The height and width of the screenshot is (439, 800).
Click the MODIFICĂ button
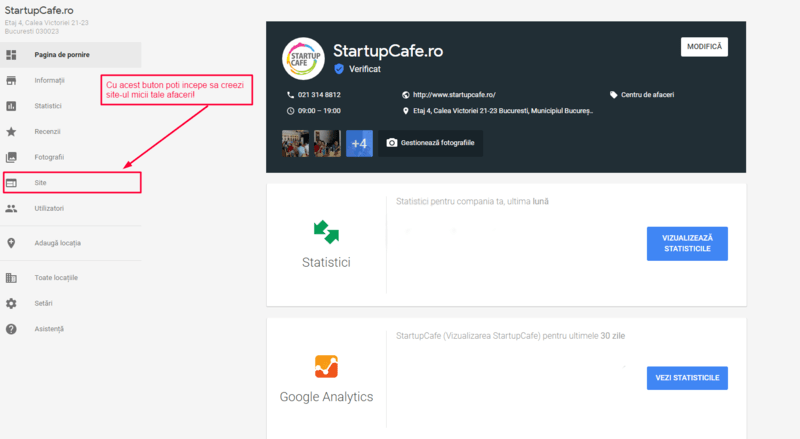pyautogui.click(x=704, y=47)
